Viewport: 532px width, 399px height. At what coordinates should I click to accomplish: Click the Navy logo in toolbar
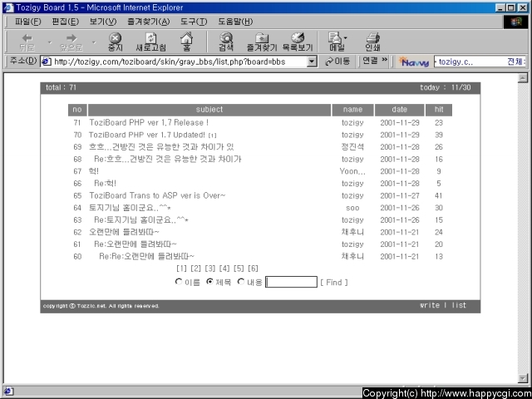point(414,62)
